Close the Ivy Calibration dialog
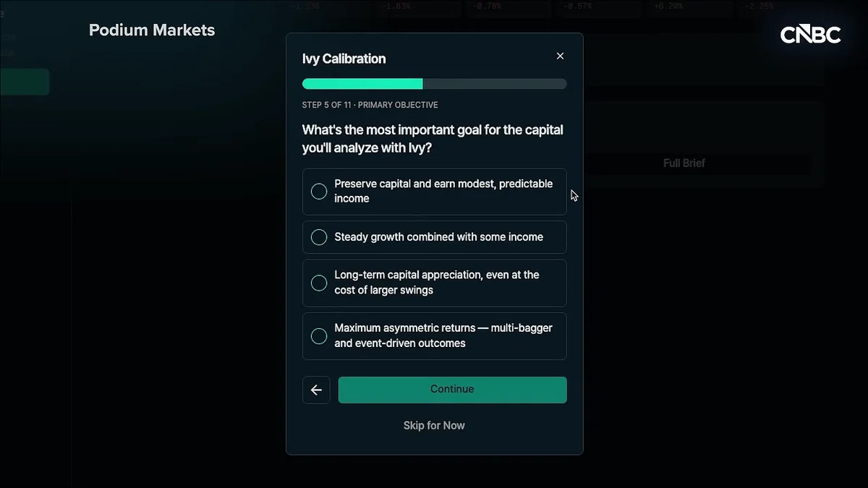Image resolution: width=868 pixels, height=488 pixels. [560, 56]
